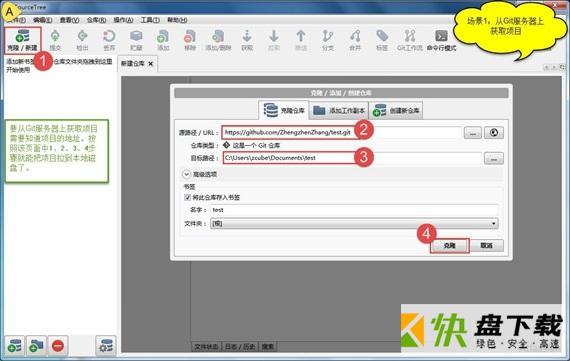Click the Checkout (检出) toolbar icon
This screenshot has width=570, height=361.
(x=82, y=40)
